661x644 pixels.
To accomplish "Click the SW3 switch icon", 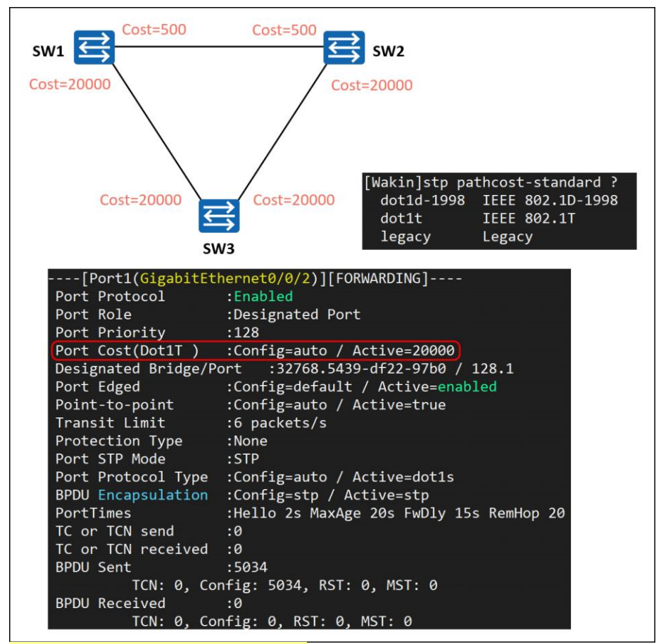I will [219, 216].
